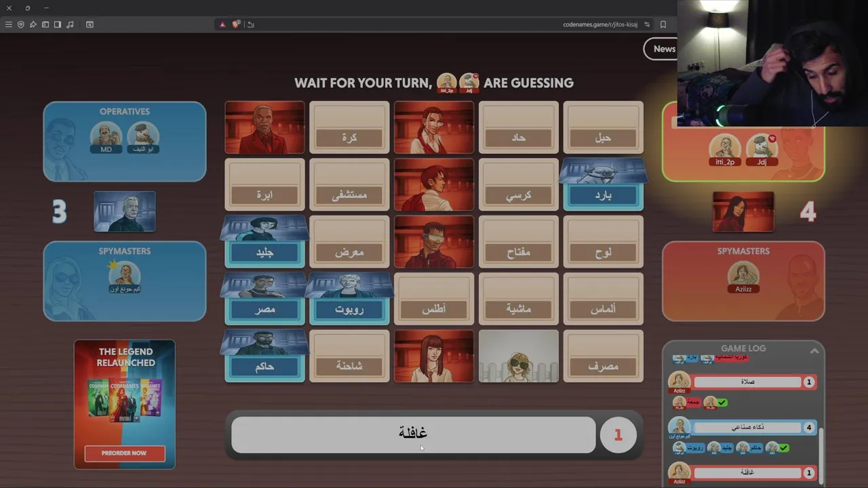Image resolution: width=868 pixels, height=488 pixels.
Task: Click blue team remaining agents card
Action: (125, 211)
